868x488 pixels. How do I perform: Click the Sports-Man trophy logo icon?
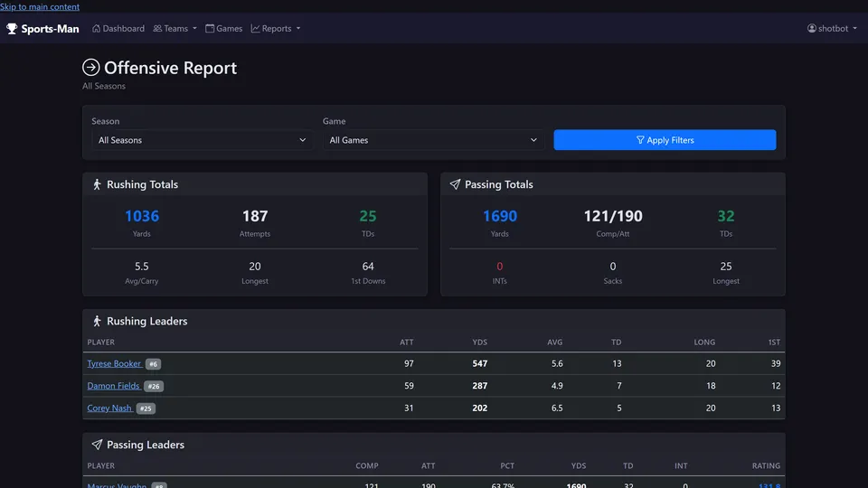12,29
